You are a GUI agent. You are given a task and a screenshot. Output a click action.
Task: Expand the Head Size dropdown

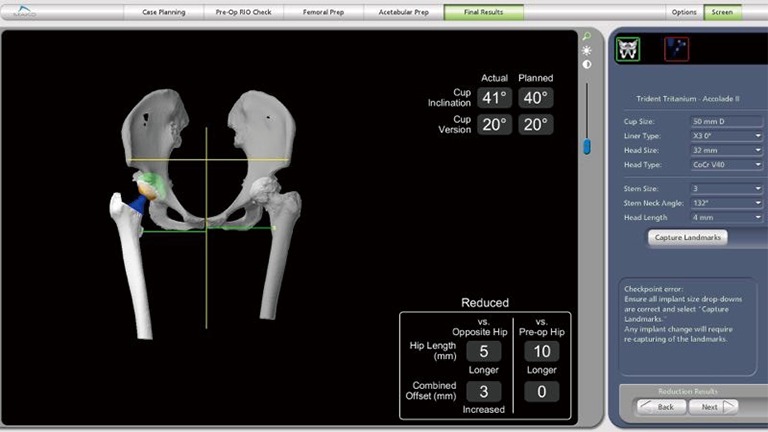(727, 149)
